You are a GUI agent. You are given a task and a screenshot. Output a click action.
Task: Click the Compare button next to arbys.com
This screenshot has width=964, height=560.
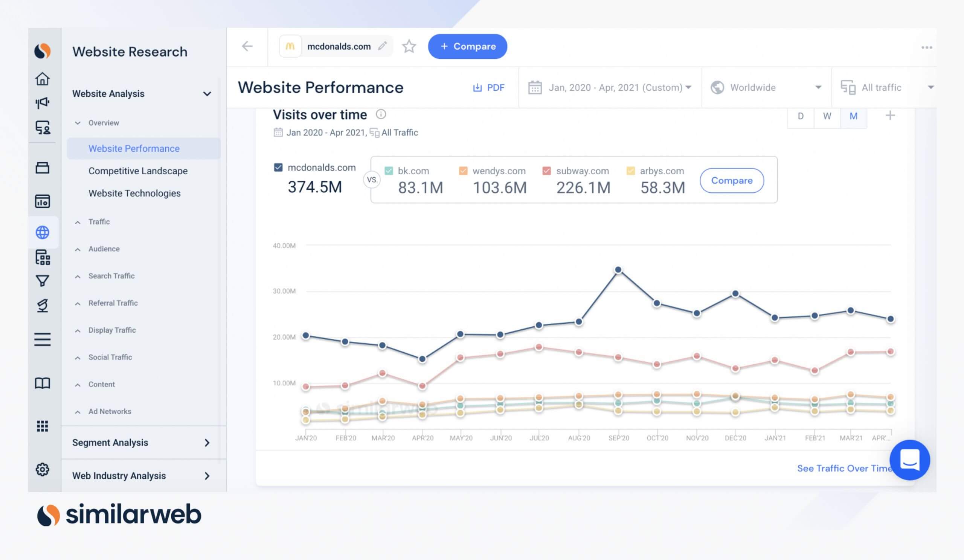point(731,180)
